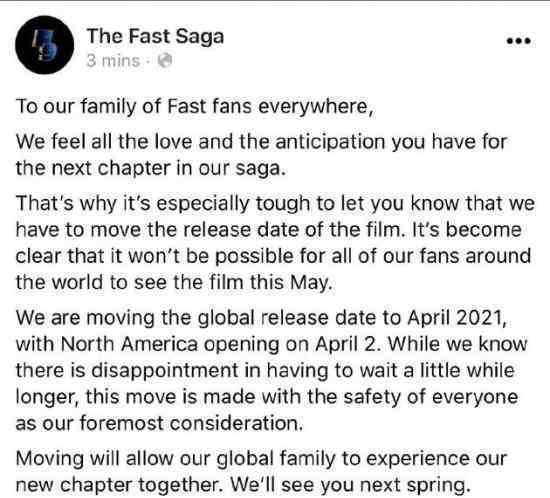Click the globe public audience icon
Image resolution: width=550 pixels, height=498 pixels.
[x=165, y=60]
